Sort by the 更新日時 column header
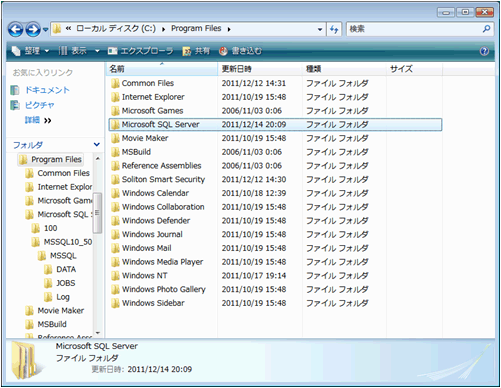 pyautogui.click(x=260, y=69)
